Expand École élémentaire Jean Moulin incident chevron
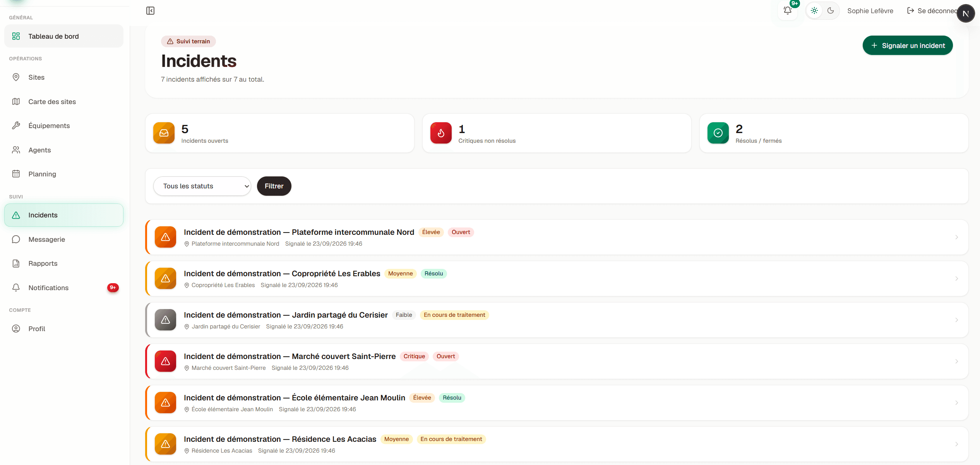 957,403
